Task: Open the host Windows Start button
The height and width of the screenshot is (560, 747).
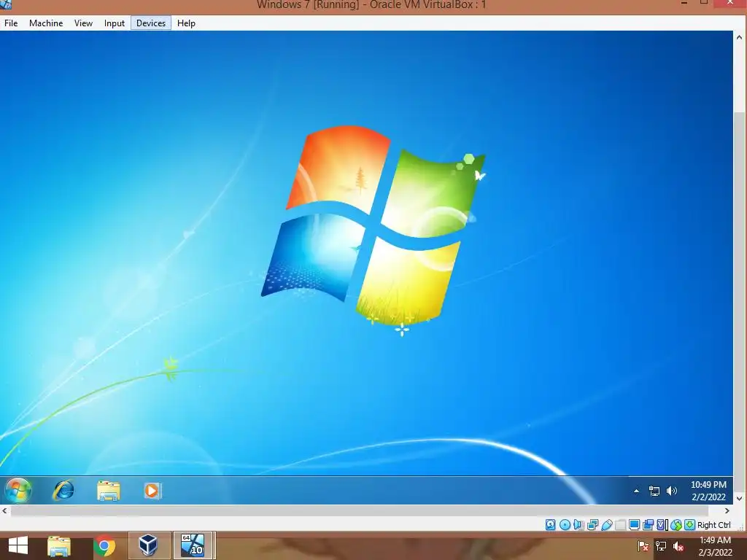Action: [x=18, y=545]
